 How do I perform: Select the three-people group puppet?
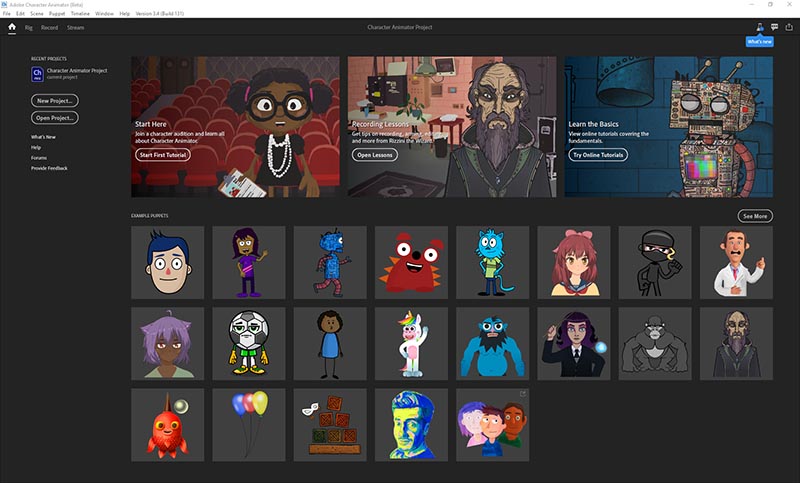(x=492, y=425)
